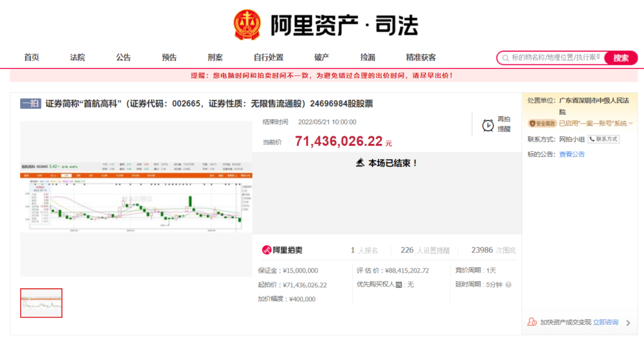
Task: Click the 阿里拍卖 logo
Action: tap(282, 250)
